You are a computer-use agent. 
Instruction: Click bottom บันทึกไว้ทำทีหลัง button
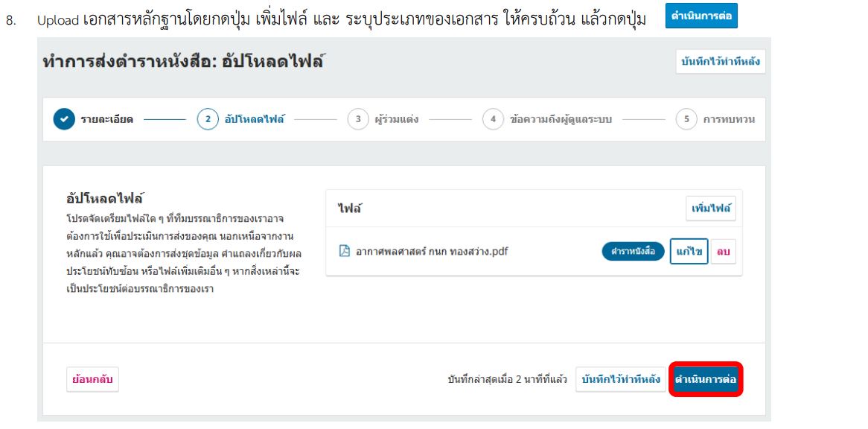point(621,379)
